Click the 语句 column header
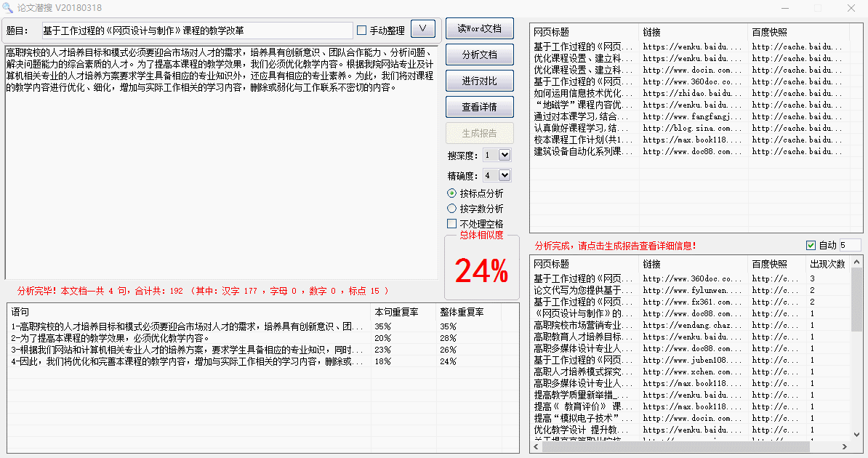 point(189,312)
